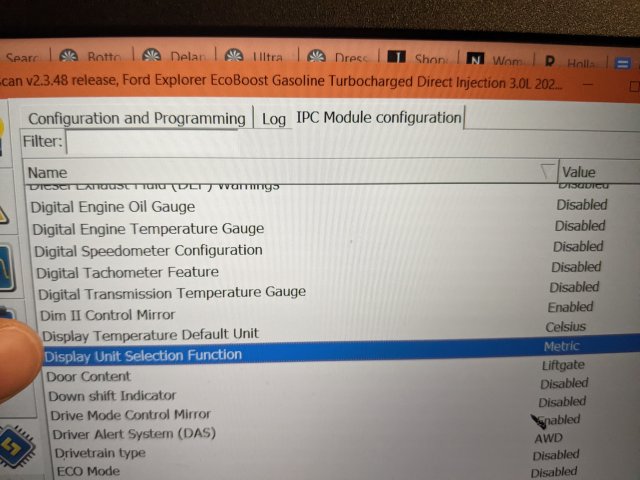Switch to the Log tab

(x=273, y=119)
